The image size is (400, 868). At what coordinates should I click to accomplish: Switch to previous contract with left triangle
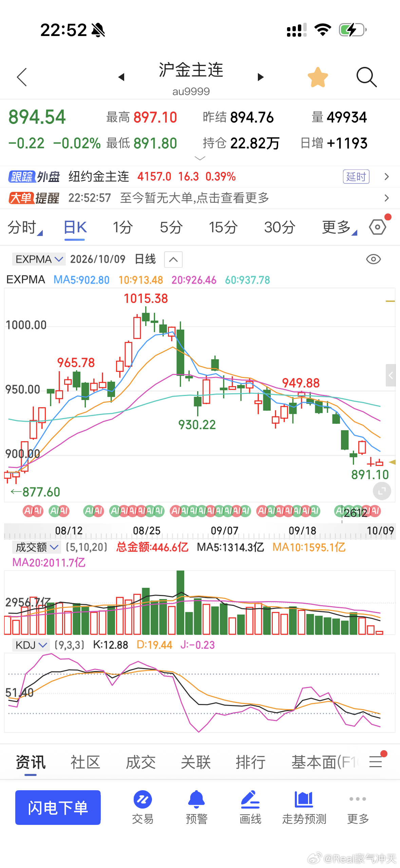point(121,77)
